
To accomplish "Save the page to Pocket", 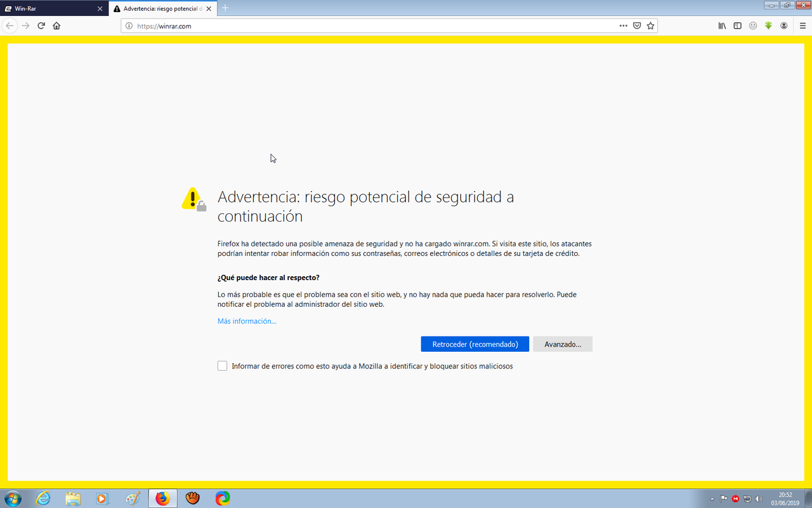I will tap(637, 26).
